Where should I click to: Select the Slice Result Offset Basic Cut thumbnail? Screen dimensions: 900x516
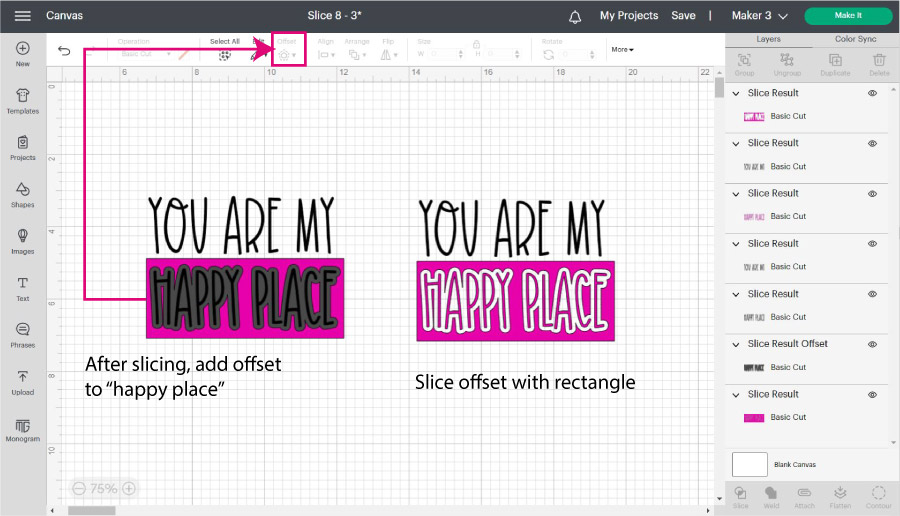[754, 367]
